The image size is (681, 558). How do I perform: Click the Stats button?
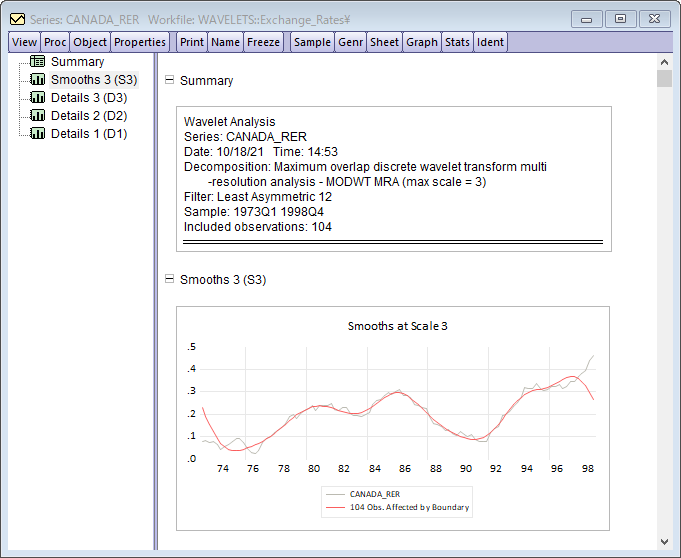coord(457,42)
